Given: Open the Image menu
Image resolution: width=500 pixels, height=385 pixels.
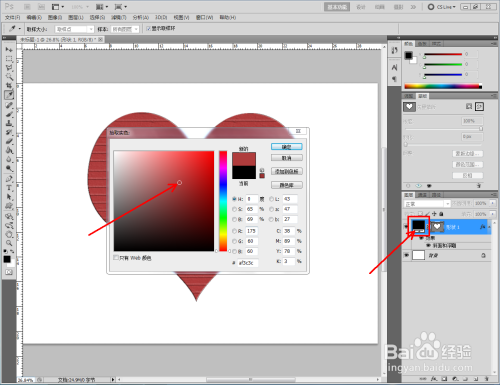Looking at the screenshot, I should tap(55, 17).
